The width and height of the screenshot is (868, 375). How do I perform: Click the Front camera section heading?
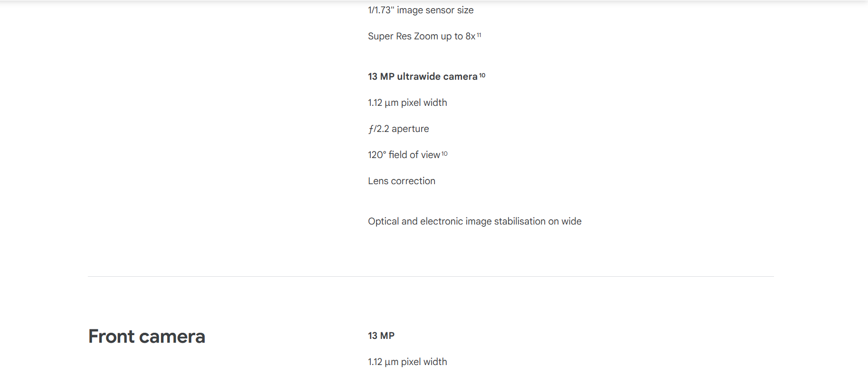click(x=147, y=336)
